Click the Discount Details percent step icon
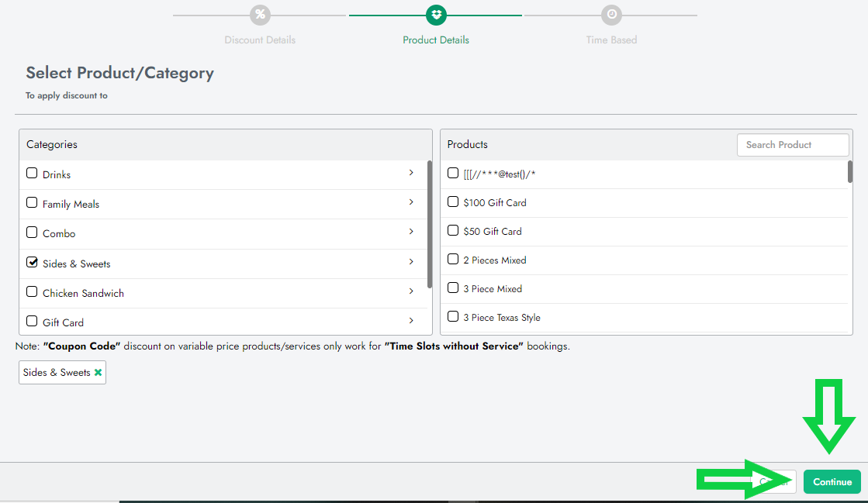868x503 pixels. tap(260, 15)
